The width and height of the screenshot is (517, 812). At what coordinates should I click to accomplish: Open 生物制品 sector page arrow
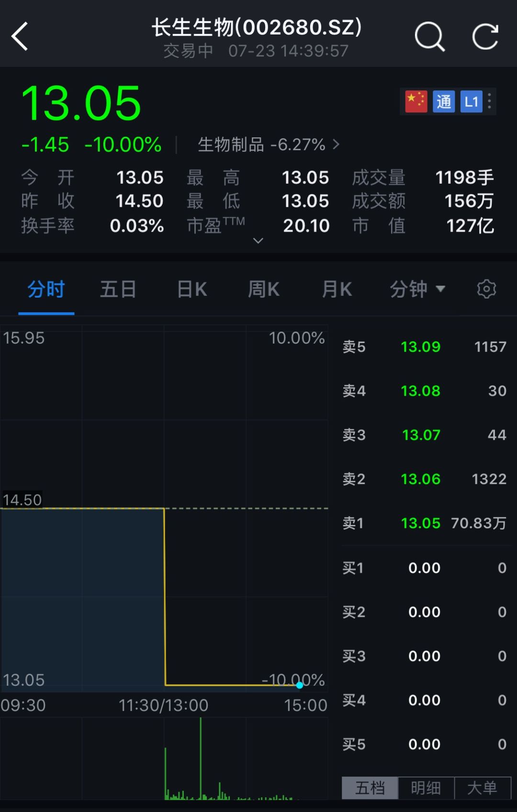point(336,144)
